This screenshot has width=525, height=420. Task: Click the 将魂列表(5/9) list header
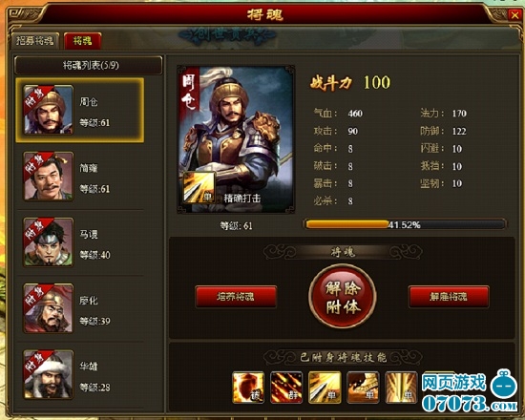click(x=89, y=65)
